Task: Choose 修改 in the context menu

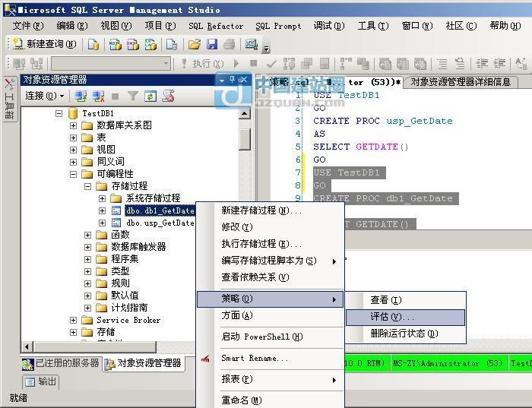Action: [x=270, y=227]
